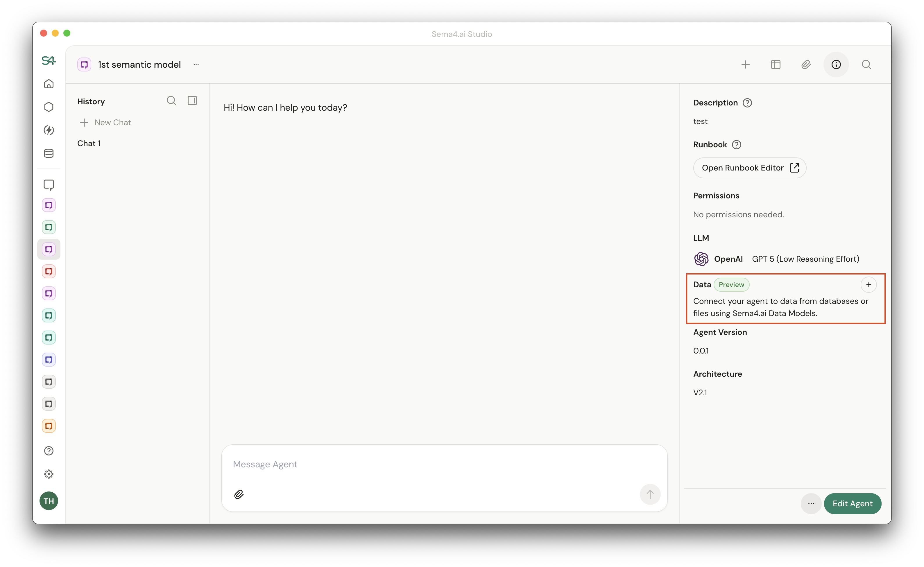Click the Sema4.ai logo at top left
Viewport: 924px width, 567px height.
point(48,60)
